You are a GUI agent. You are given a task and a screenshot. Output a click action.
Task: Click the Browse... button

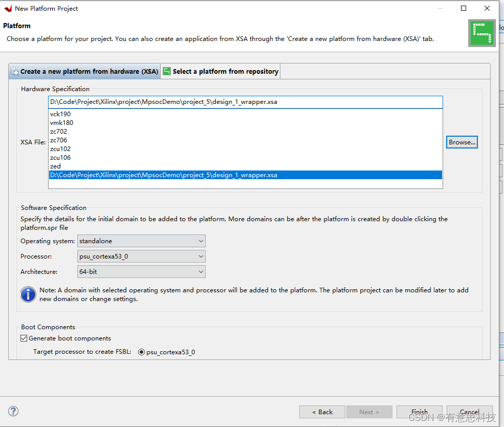(x=462, y=142)
